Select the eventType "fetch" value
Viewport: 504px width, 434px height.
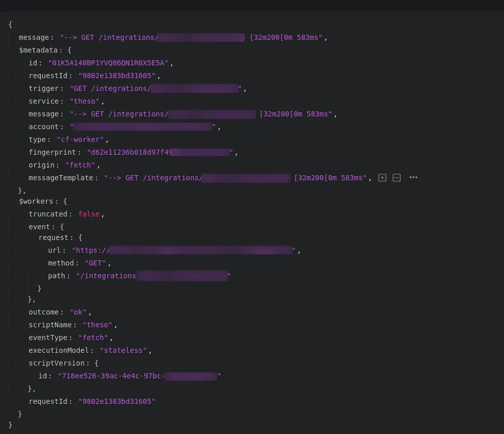point(93,337)
